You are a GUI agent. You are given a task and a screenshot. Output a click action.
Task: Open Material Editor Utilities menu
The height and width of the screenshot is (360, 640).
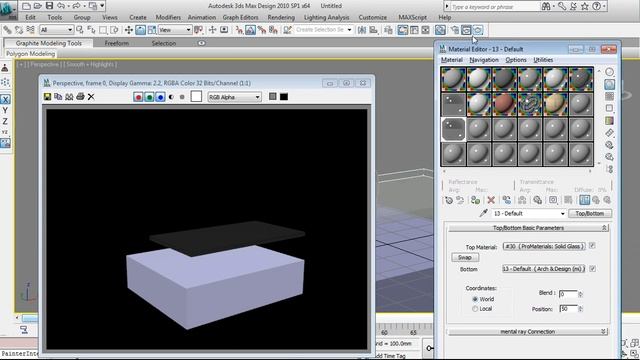543,60
